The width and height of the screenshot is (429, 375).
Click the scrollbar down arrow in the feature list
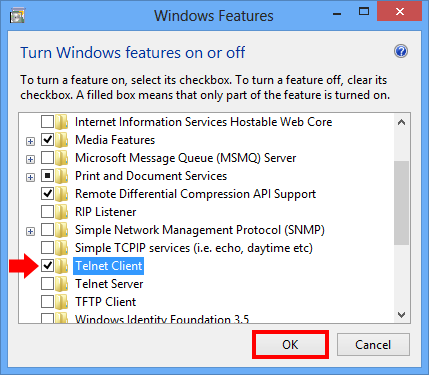click(x=402, y=315)
